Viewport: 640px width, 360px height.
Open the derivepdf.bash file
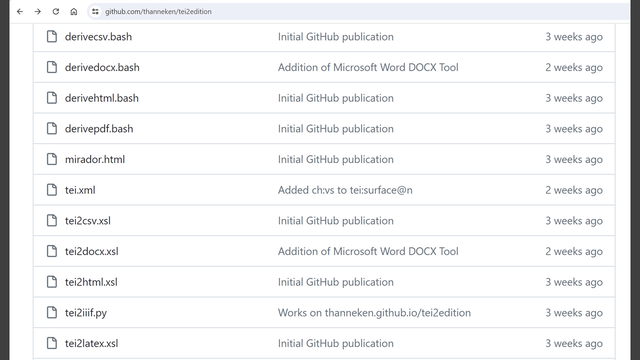tap(99, 129)
